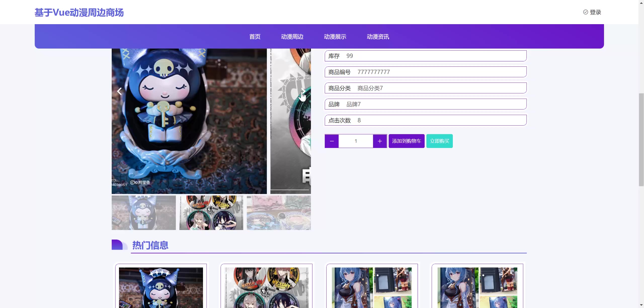Go to 动漫周边 menu item
Screen dimensions: 644x308
click(292, 37)
